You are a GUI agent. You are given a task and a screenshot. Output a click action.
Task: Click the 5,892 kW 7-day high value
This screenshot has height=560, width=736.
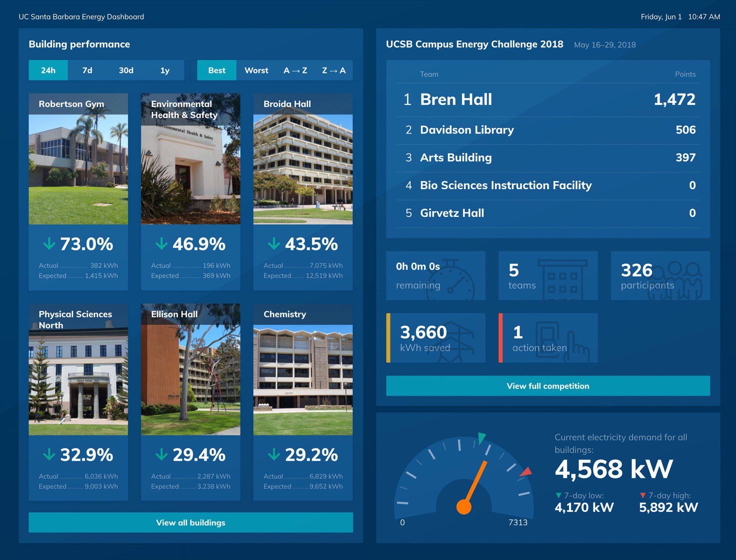click(668, 507)
